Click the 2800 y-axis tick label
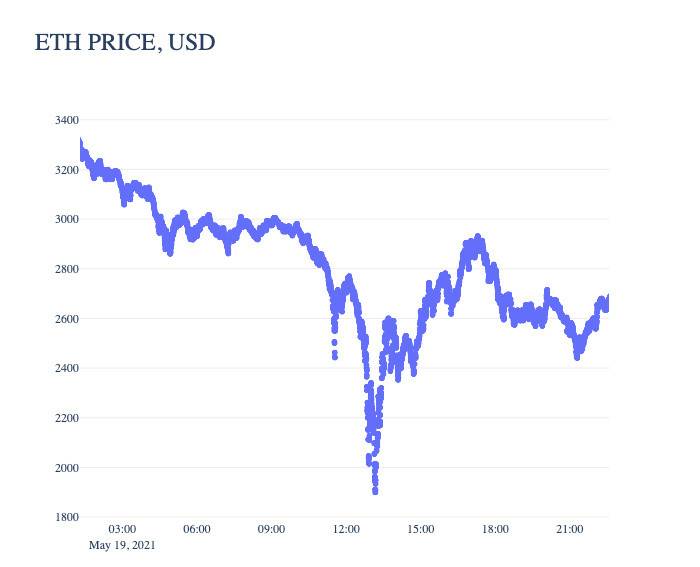The width and height of the screenshot is (700, 567). [67, 269]
